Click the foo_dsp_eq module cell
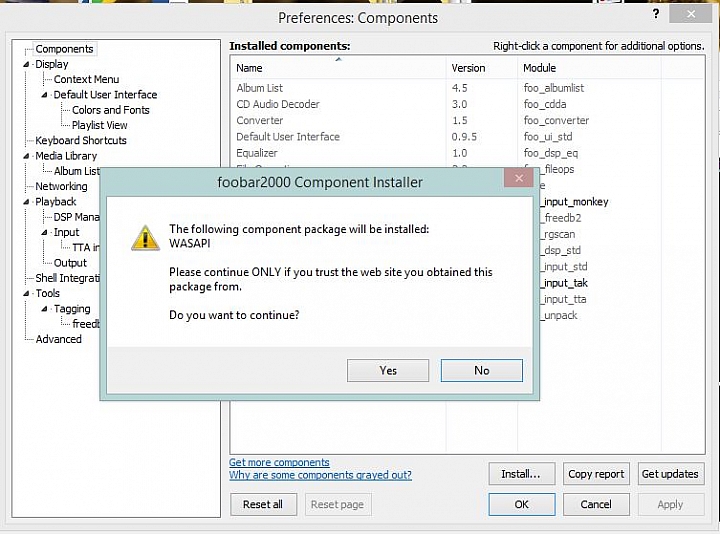720x534 pixels. [x=551, y=153]
